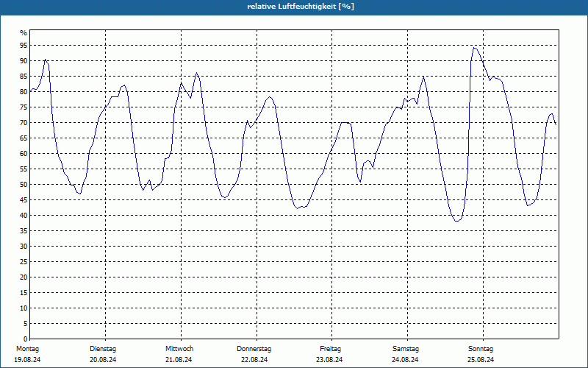Screen dimensions: 588x368
Task: Click the '%' unit label on the y-axis
Action: coord(24,33)
